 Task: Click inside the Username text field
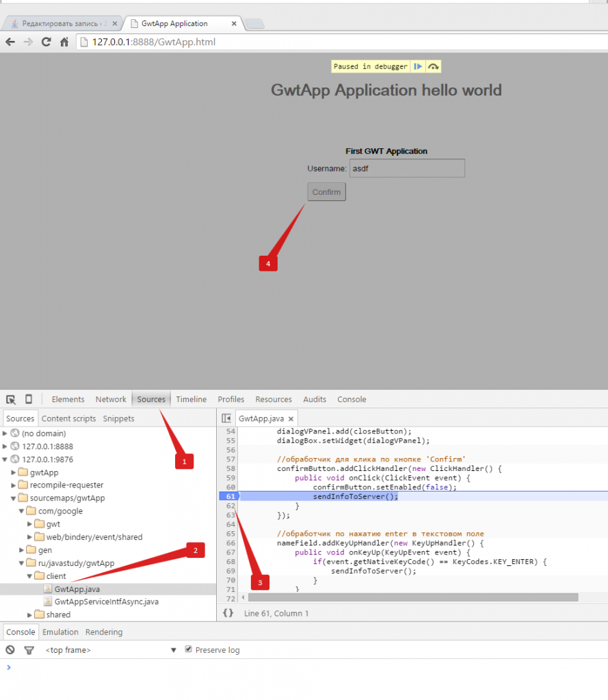click(406, 167)
